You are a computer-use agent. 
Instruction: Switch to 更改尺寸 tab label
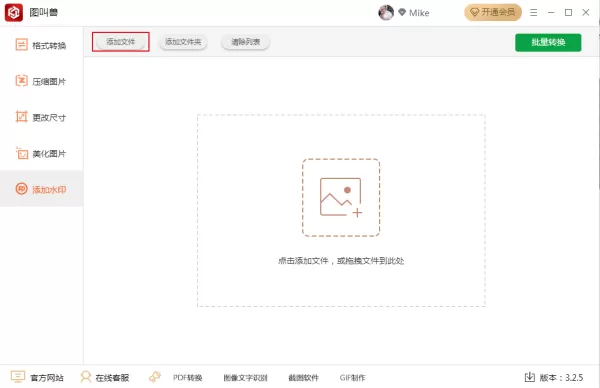(x=49, y=117)
